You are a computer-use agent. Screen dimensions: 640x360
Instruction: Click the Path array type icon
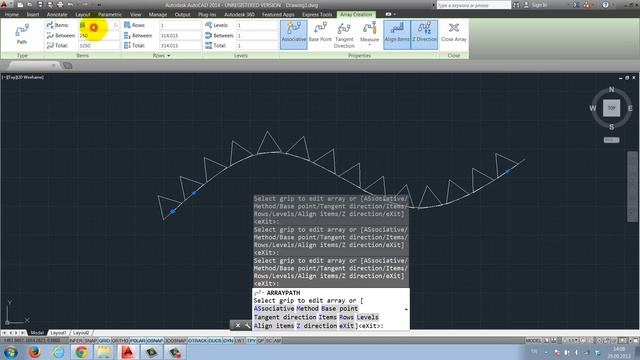22,34
